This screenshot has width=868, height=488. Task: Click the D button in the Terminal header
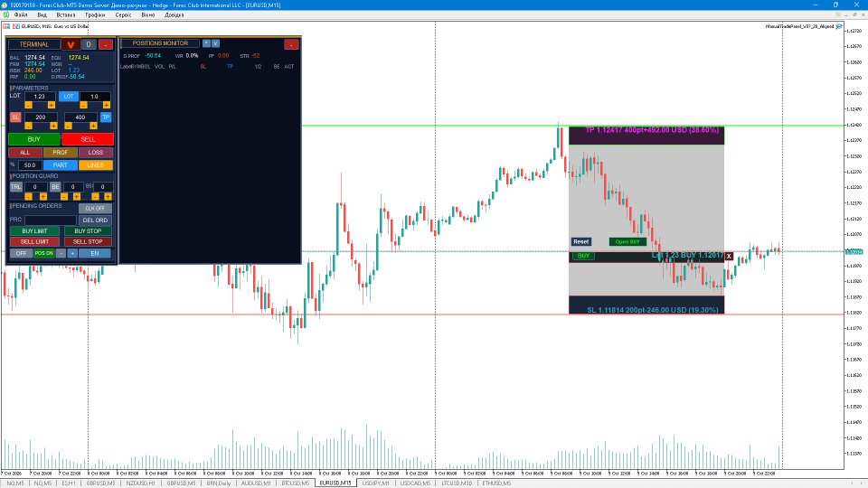(89, 44)
